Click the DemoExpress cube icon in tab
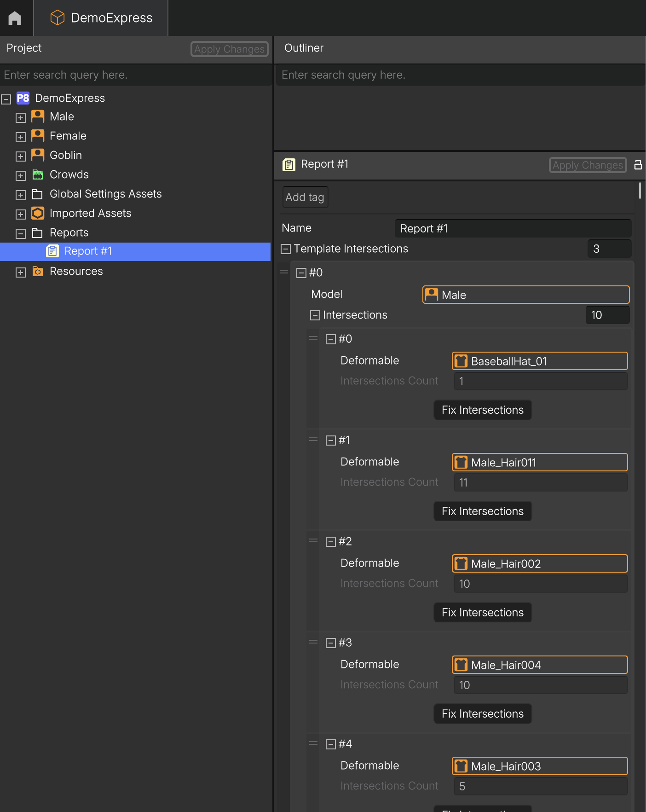The width and height of the screenshot is (646, 812). [x=57, y=18]
